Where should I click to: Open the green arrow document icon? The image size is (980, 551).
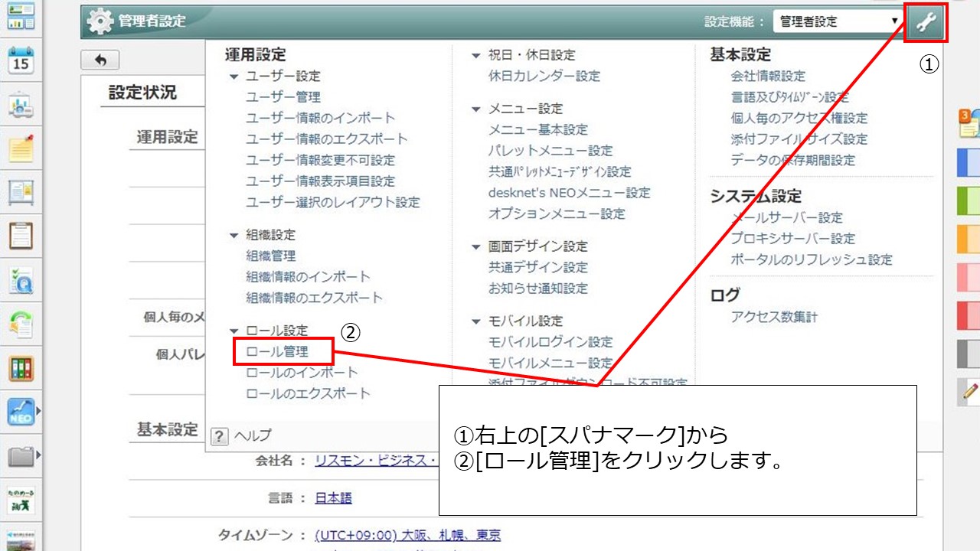(21, 324)
